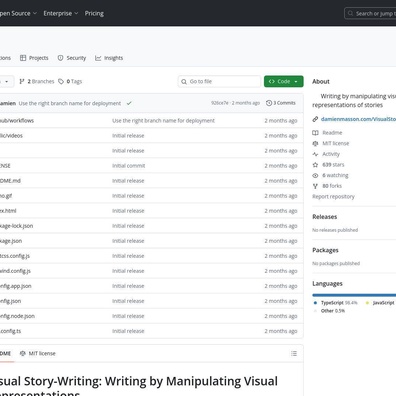Click the pulse icon beside Activity
Image resolution: width=396 pixels, height=396 pixels.
(x=315, y=154)
